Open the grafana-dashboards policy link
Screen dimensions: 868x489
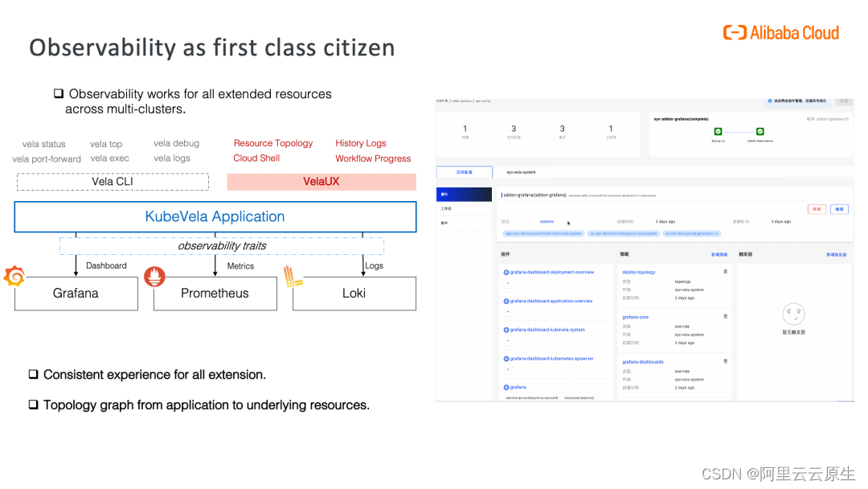(x=643, y=362)
